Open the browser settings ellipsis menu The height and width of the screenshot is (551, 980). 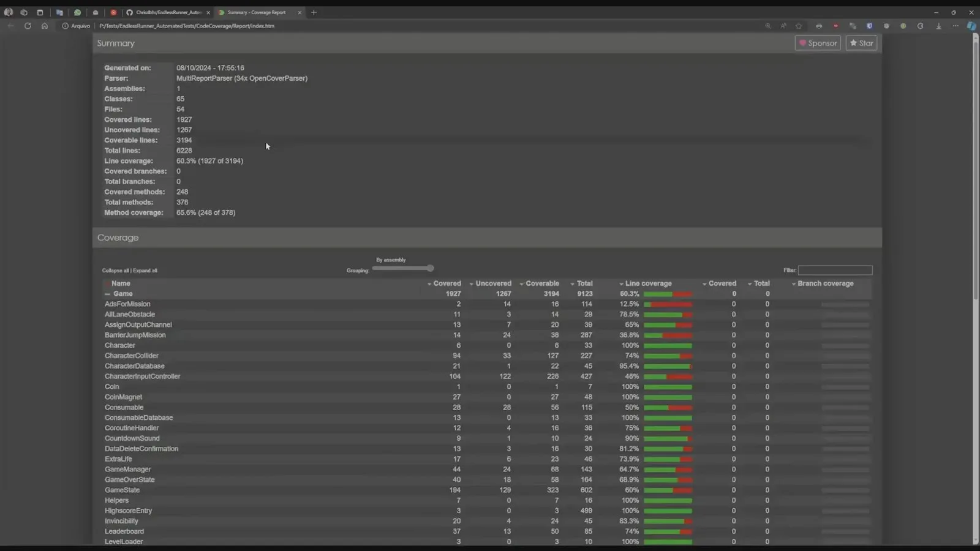(956, 26)
